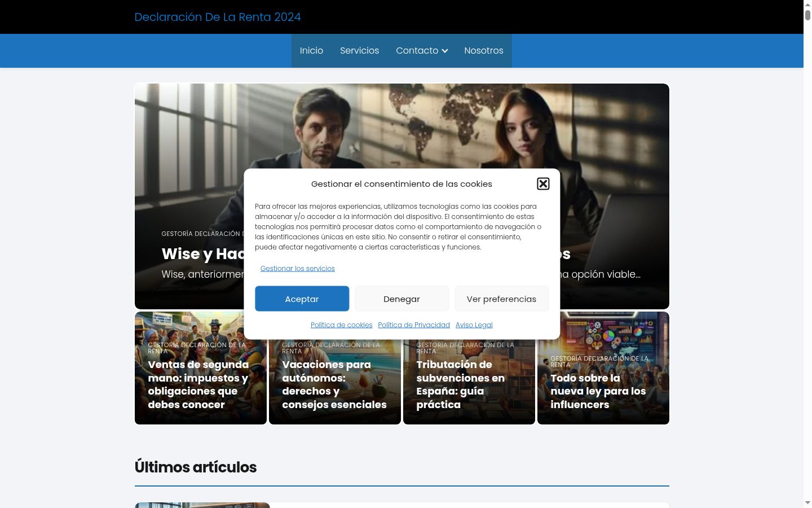Reject cookies with the Denegar button
Screen dimensions: 812x508
tap(401, 299)
